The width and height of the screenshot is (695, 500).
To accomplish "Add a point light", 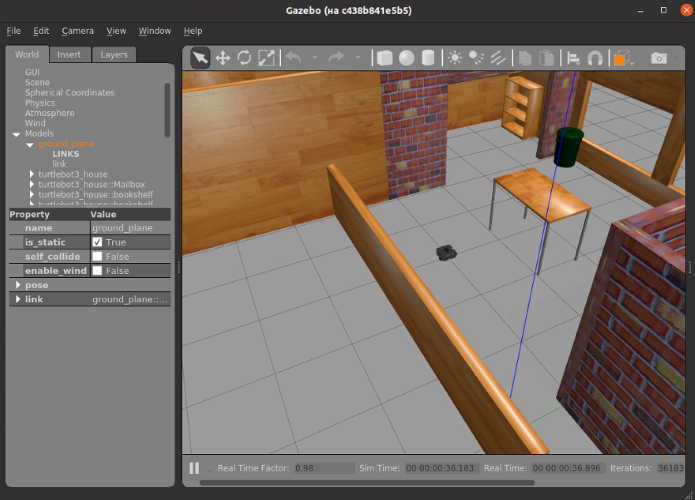I will (456, 58).
